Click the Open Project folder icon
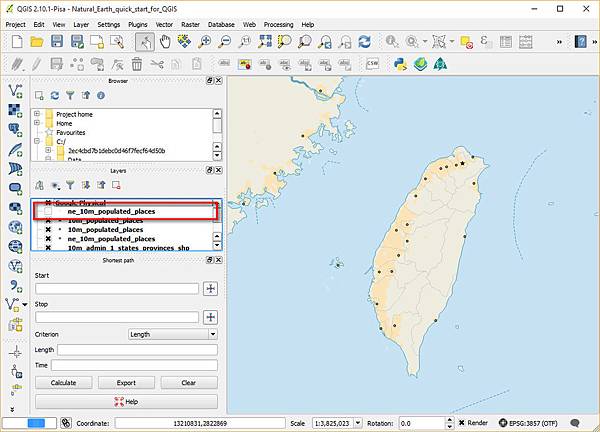600x432 pixels. click(x=36, y=42)
